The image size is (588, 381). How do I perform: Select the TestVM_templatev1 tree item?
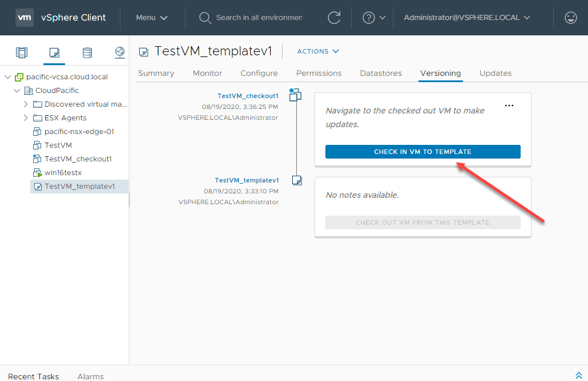[79, 187]
